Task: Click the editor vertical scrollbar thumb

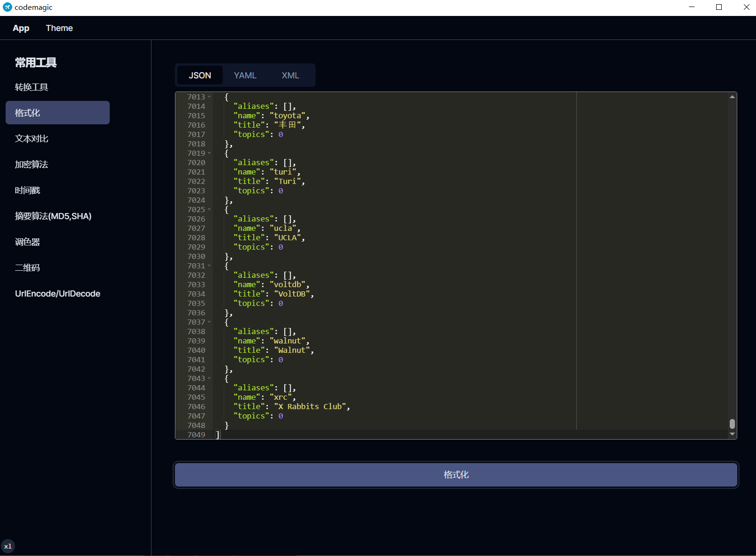Action: 732,424
